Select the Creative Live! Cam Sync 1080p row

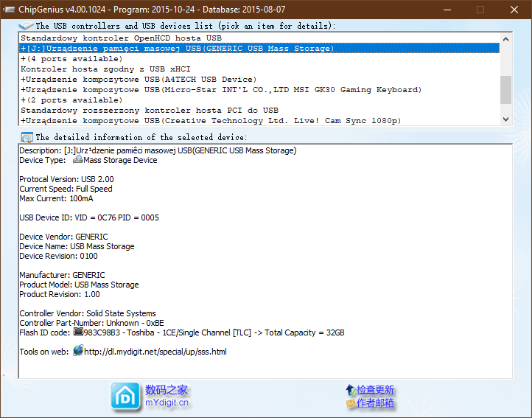coord(259,121)
